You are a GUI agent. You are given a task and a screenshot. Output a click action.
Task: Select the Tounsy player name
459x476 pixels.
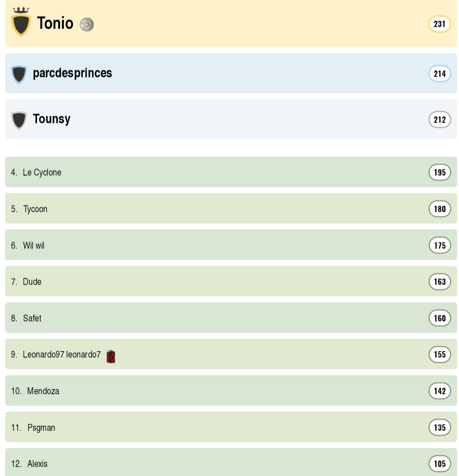tap(51, 119)
